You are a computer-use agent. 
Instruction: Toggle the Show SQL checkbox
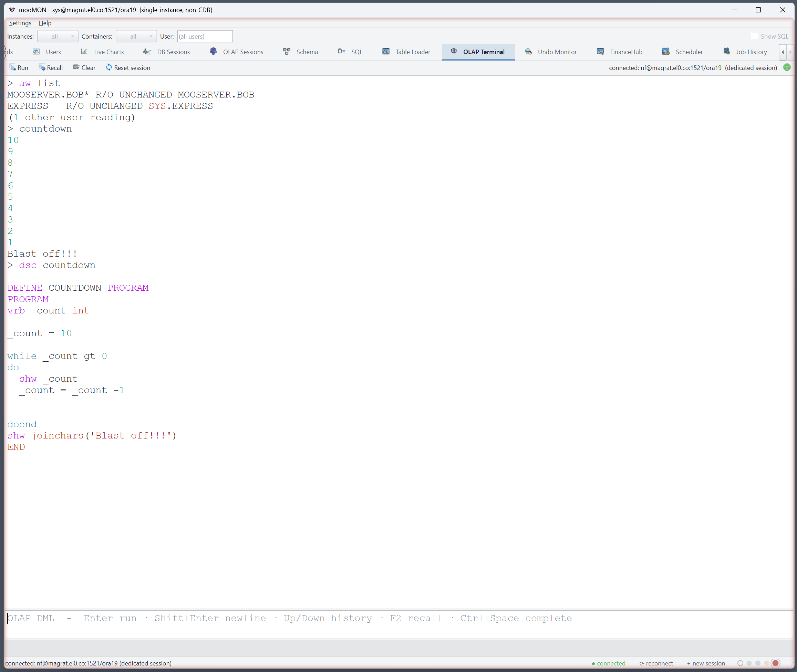pos(754,36)
